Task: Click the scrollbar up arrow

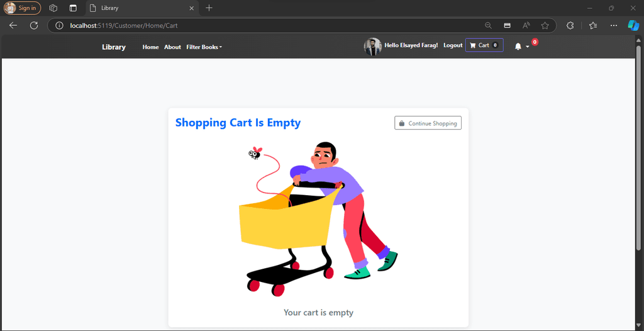Action: tap(638, 40)
